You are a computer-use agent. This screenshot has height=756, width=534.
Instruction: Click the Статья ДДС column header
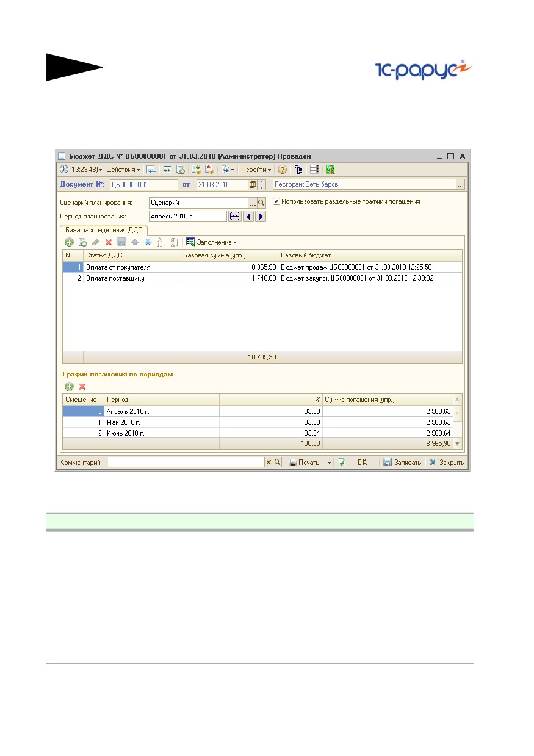(x=132, y=255)
